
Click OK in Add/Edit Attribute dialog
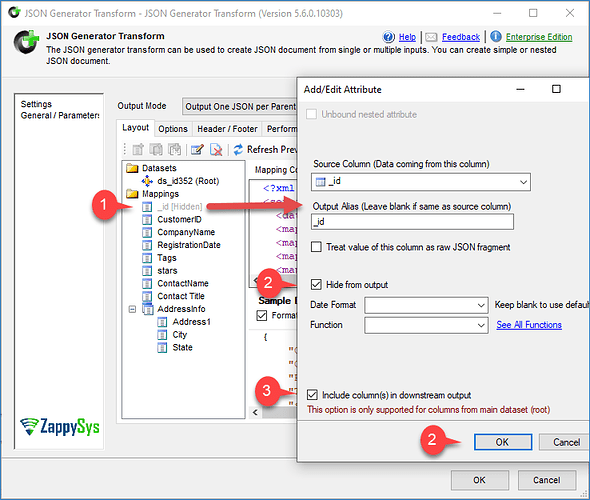503,442
